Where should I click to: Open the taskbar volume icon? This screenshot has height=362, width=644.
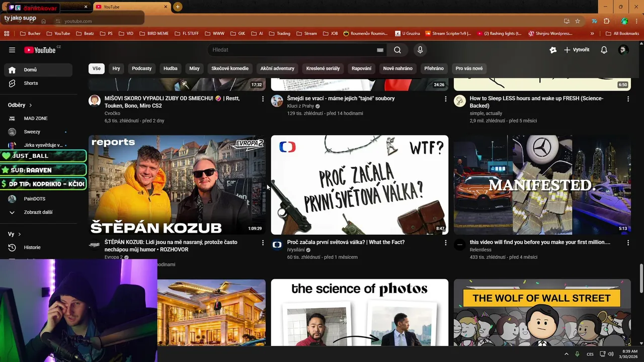coord(611,354)
